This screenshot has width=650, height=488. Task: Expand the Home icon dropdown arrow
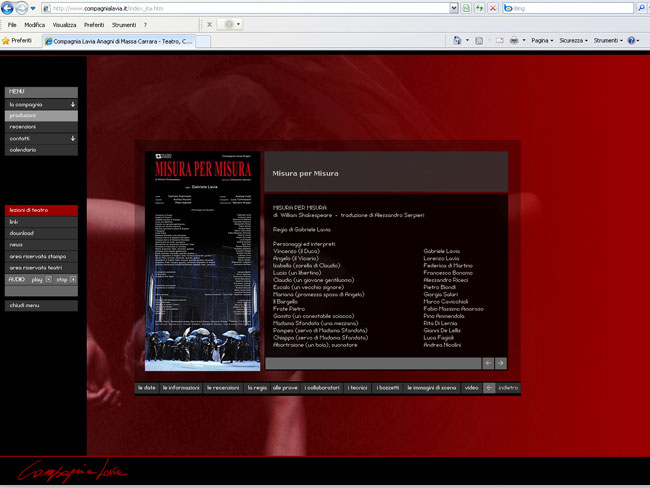[468, 41]
